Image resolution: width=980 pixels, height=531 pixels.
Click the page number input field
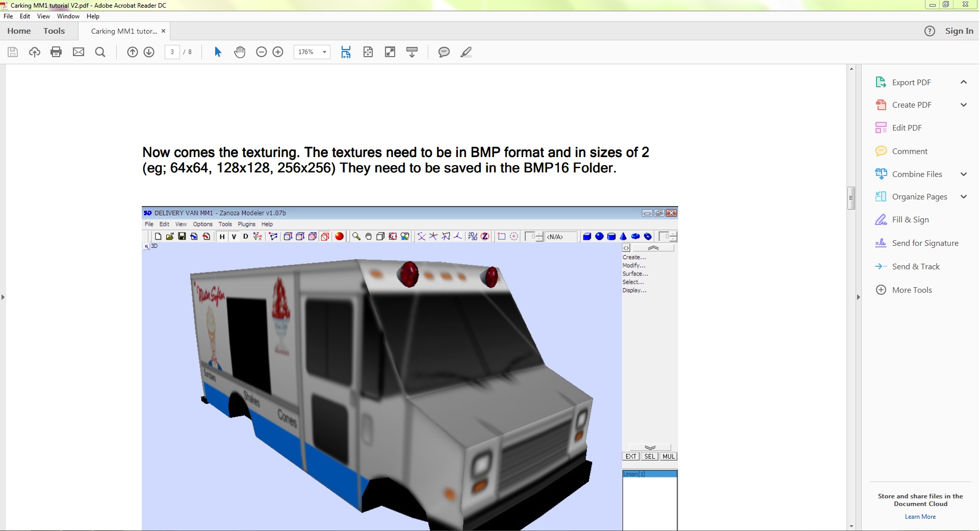(172, 52)
